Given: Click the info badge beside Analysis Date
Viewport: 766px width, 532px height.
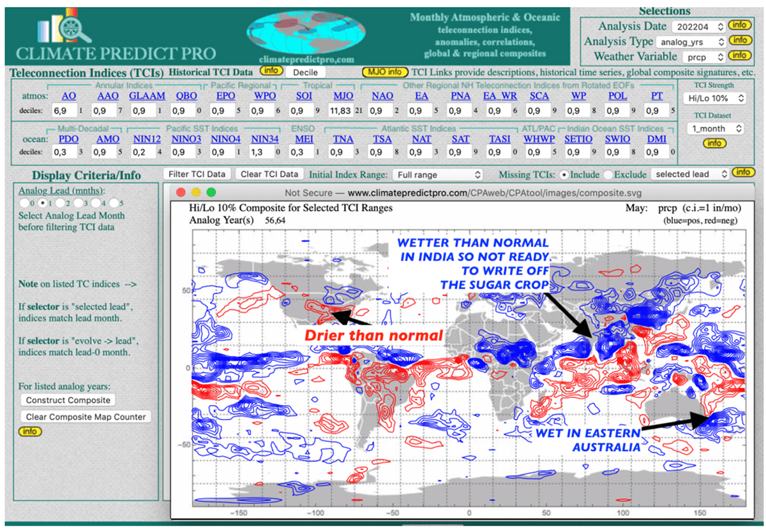Looking at the screenshot, I should [x=739, y=26].
